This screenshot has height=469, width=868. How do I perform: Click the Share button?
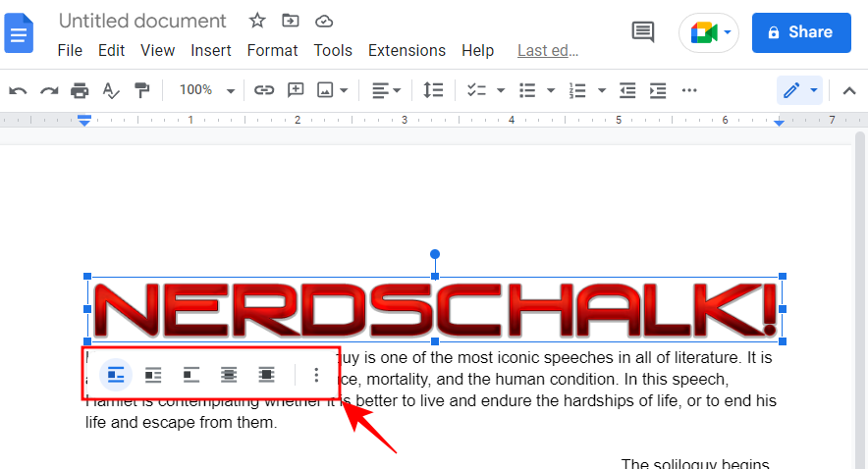(x=801, y=32)
